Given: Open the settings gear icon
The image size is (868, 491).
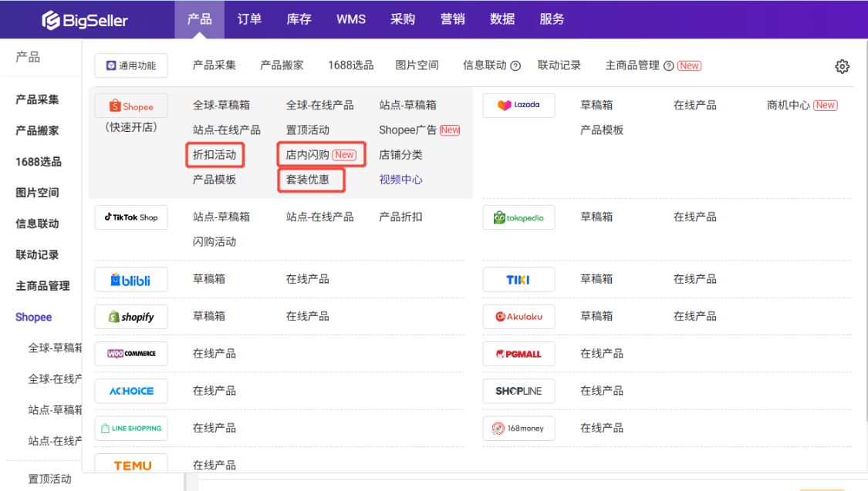Looking at the screenshot, I should (x=842, y=66).
